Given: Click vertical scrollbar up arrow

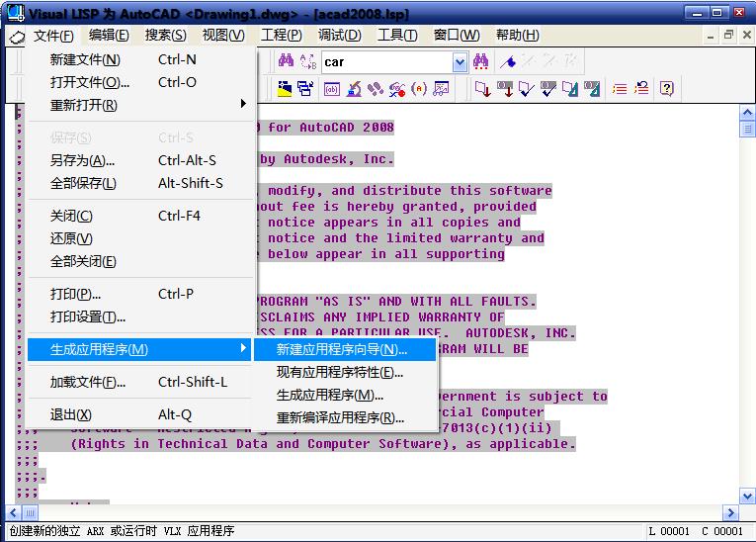Looking at the screenshot, I should click(747, 113).
